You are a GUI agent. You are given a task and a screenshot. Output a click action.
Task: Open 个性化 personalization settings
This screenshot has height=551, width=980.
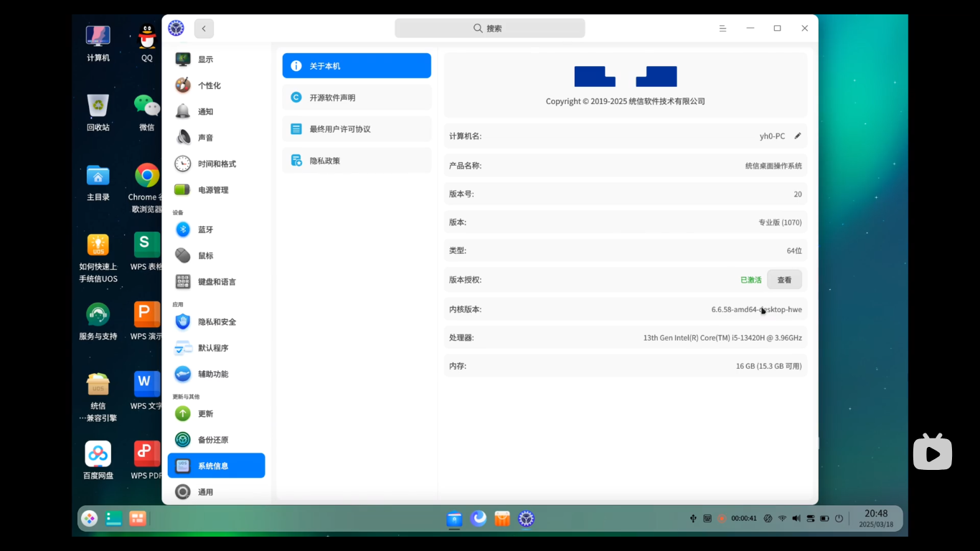click(216, 85)
